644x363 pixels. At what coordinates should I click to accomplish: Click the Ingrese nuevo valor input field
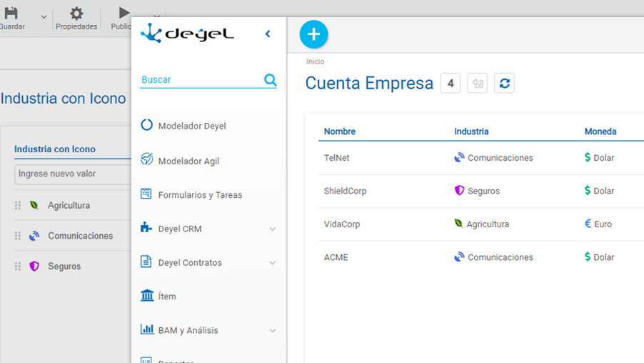point(73,174)
